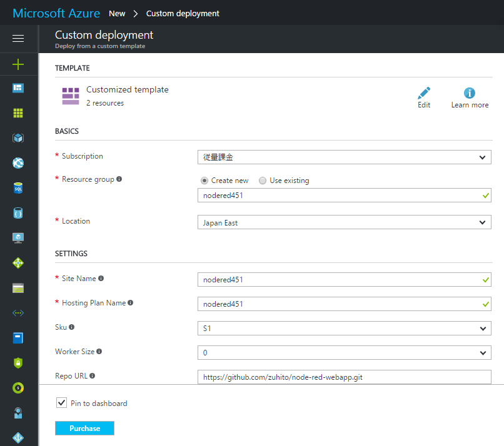Open SQL databases icon
Screen dimensions: 504x446
click(18, 188)
